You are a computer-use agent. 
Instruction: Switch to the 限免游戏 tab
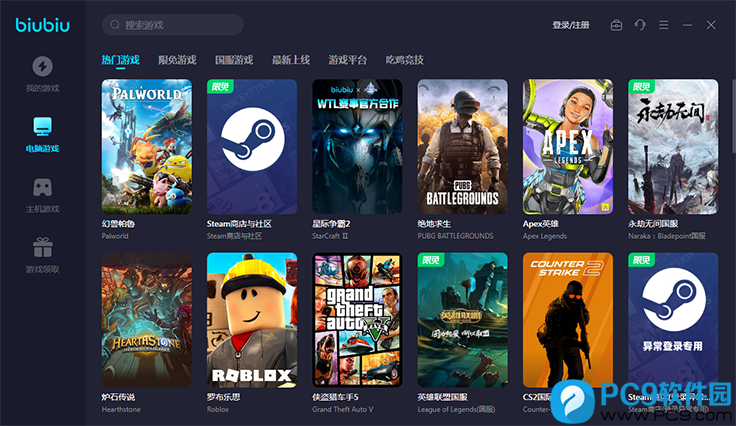[x=177, y=60]
